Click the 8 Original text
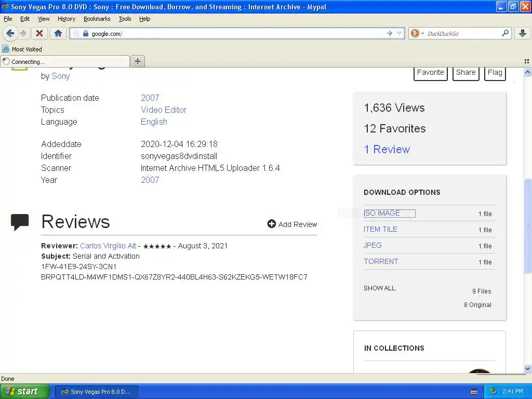This screenshot has width=532, height=399. click(x=477, y=304)
